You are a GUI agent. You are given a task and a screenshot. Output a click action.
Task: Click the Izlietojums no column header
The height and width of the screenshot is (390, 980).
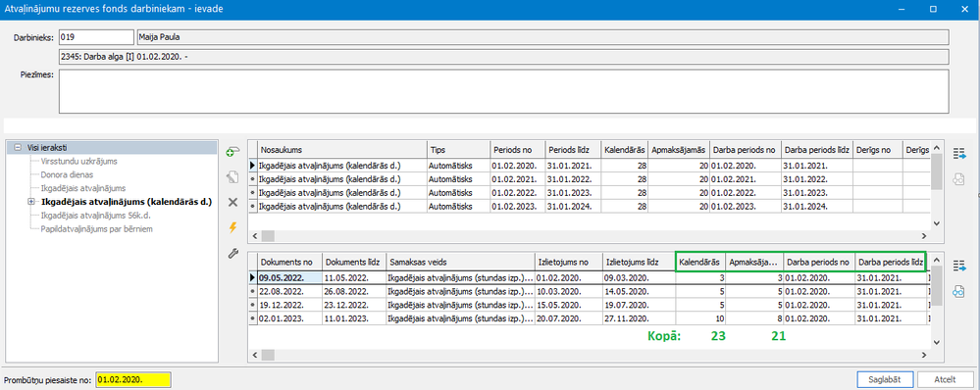(568, 261)
